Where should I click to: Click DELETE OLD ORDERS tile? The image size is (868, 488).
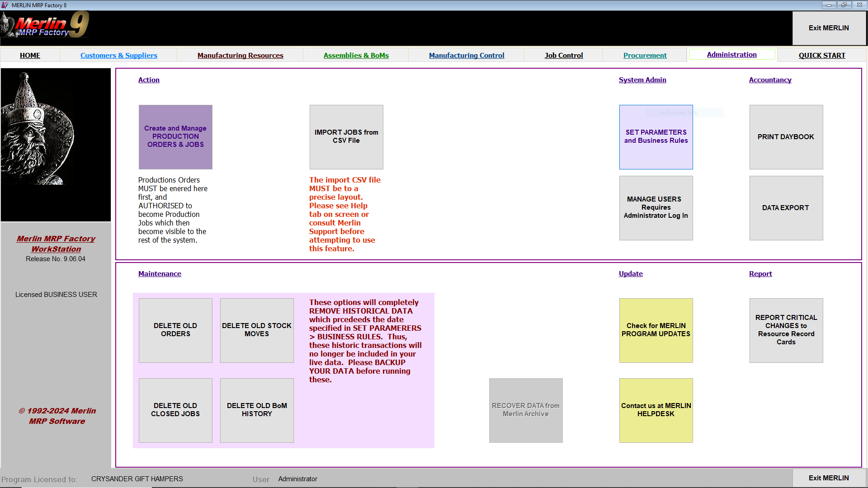175,330
